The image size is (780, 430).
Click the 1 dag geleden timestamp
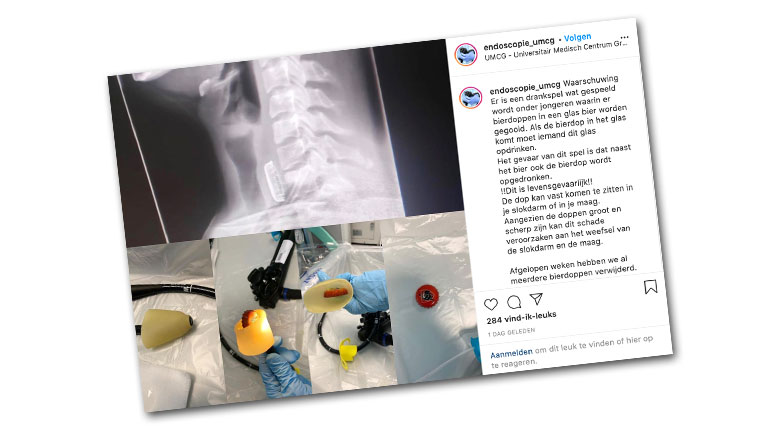[x=511, y=332]
